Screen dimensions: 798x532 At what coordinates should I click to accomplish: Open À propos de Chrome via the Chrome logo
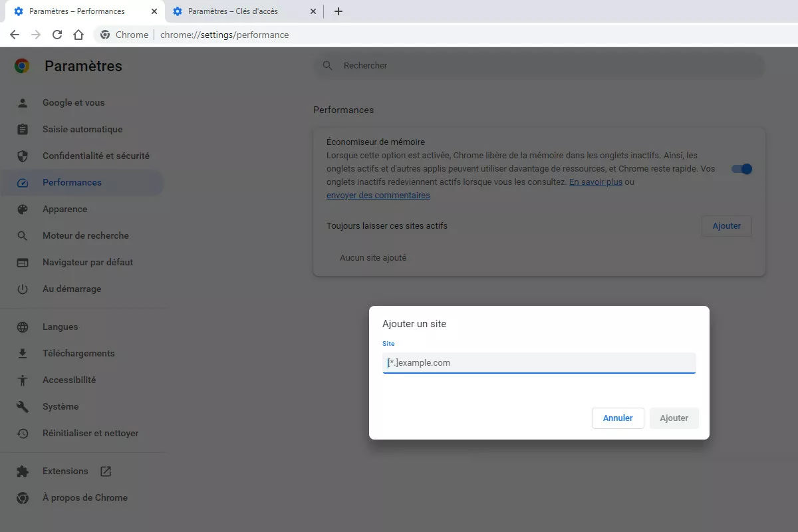[23, 497]
